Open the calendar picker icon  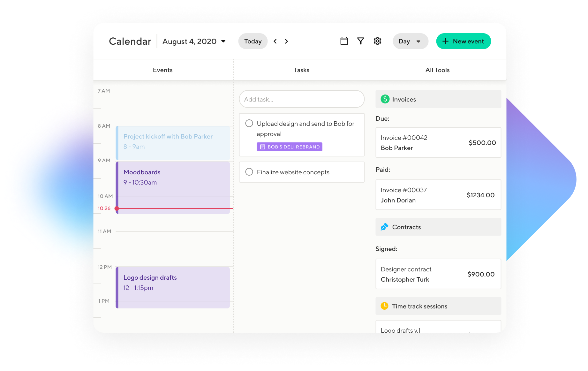point(344,41)
